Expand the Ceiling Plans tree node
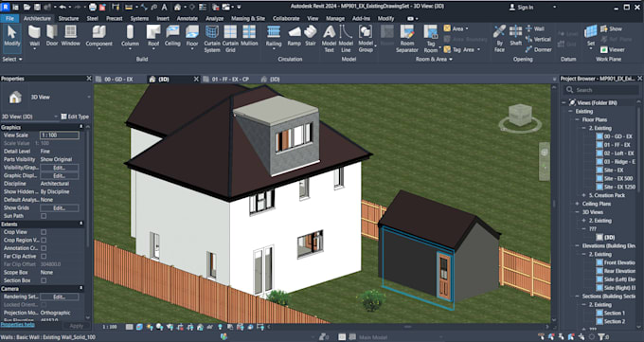 pos(577,204)
